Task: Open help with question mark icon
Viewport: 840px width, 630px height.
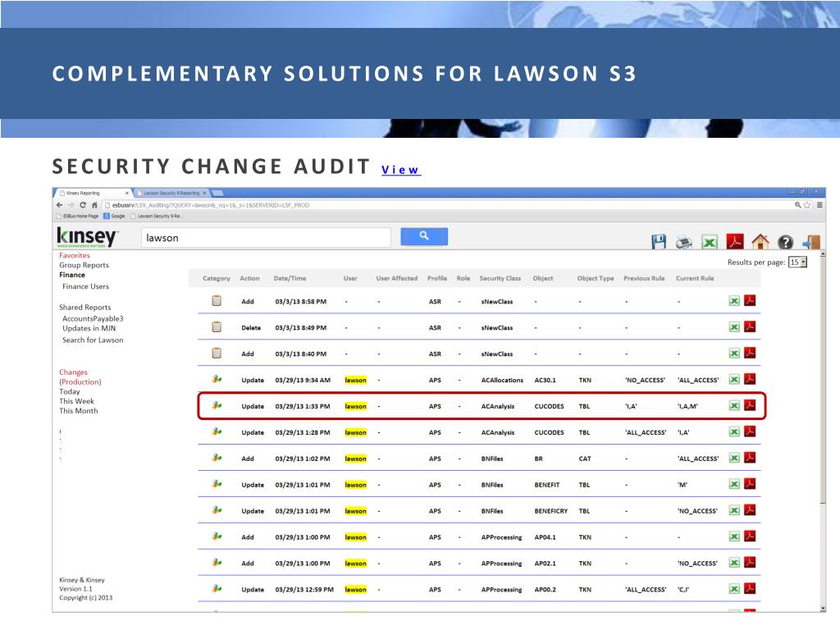Action: pyautogui.click(x=785, y=242)
